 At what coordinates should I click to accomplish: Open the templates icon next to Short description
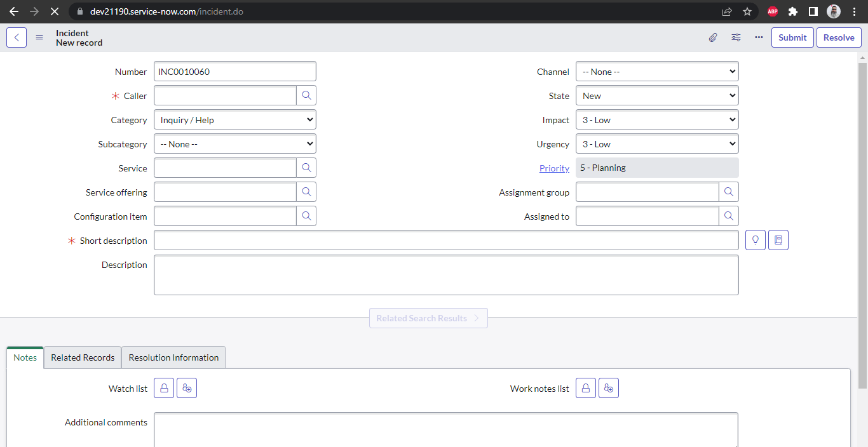tap(778, 240)
